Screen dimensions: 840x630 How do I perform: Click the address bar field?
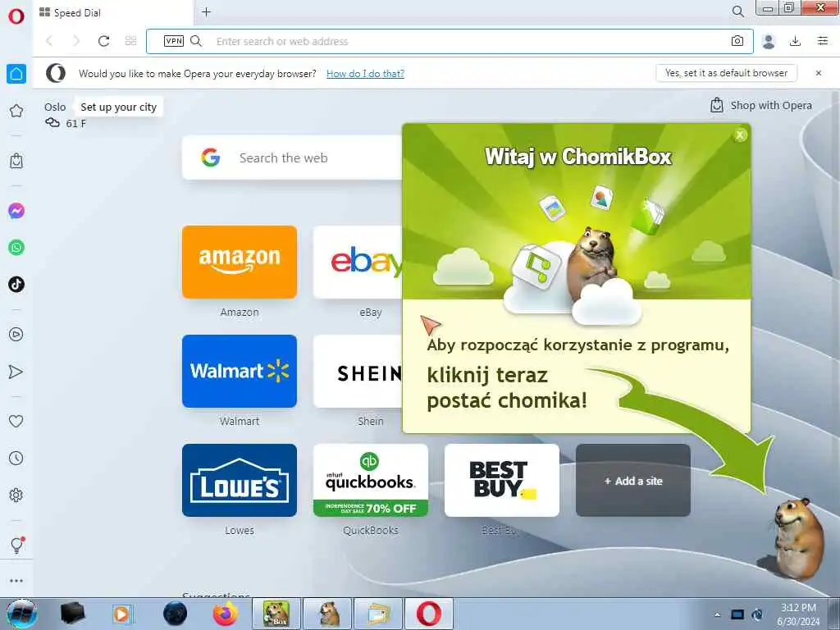(x=450, y=41)
